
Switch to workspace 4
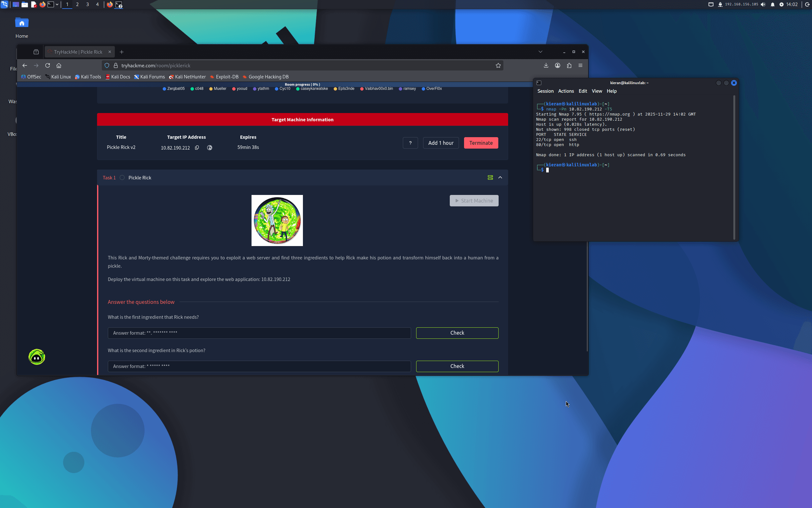tap(97, 4)
